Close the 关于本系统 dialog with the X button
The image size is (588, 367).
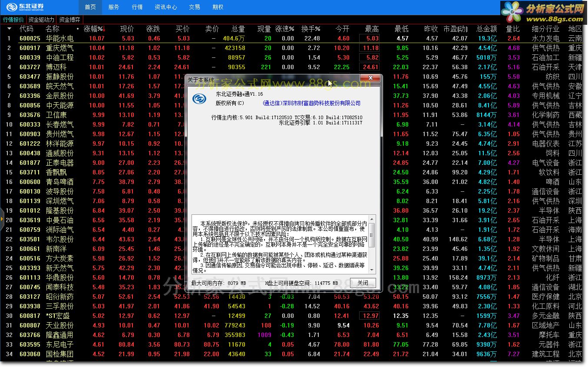coord(370,78)
